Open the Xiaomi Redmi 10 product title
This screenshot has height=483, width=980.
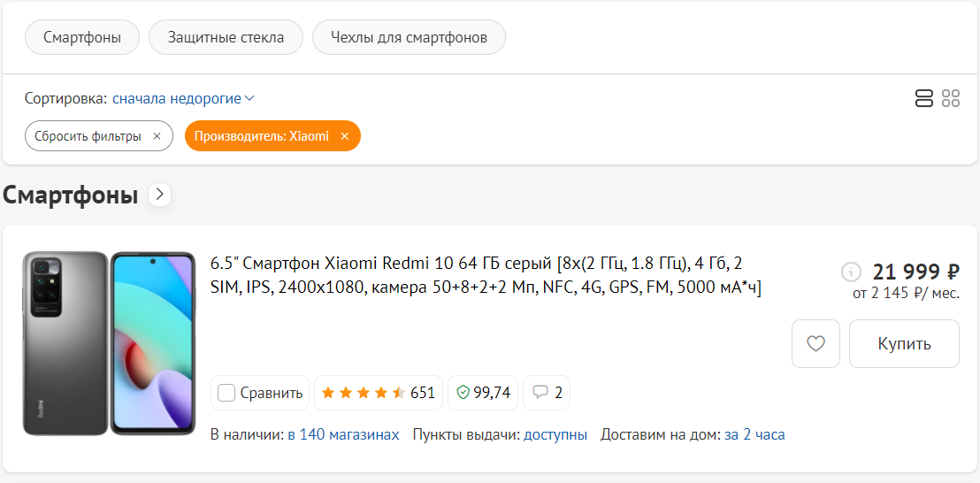486,275
